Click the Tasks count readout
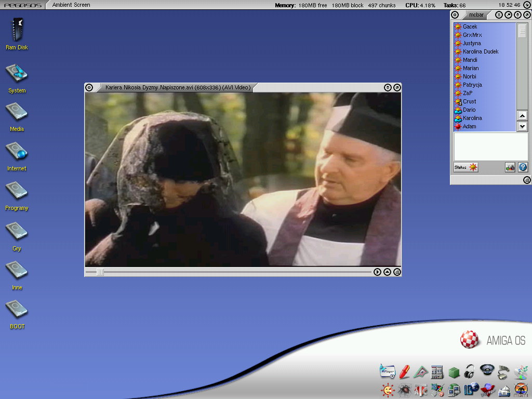532x399 pixels. (x=455, y=5)
